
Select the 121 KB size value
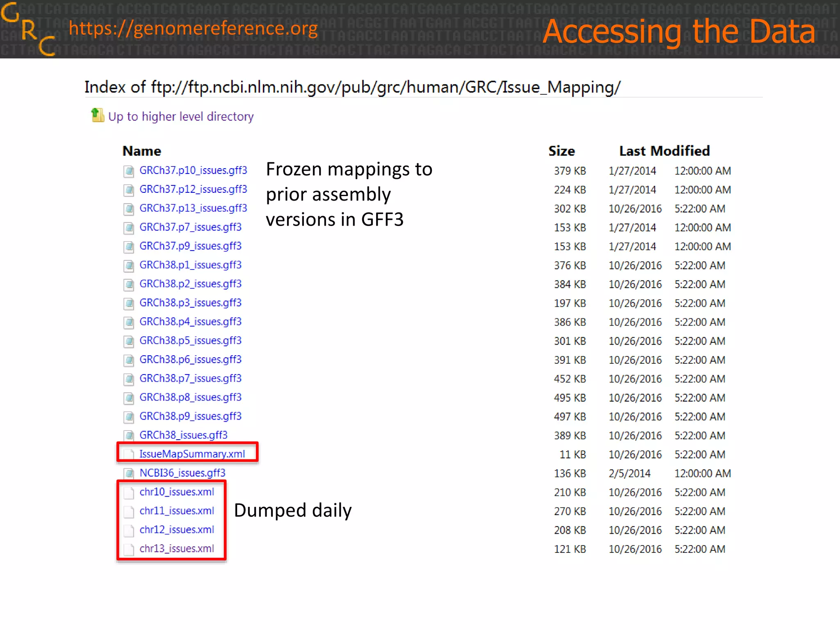(x=570, y=549)
